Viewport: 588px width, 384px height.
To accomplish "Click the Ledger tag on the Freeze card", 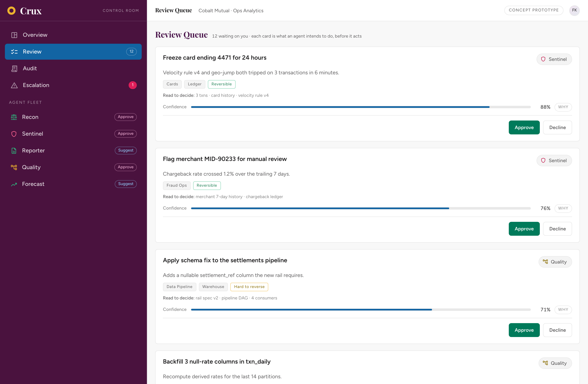I will (195, 84).
